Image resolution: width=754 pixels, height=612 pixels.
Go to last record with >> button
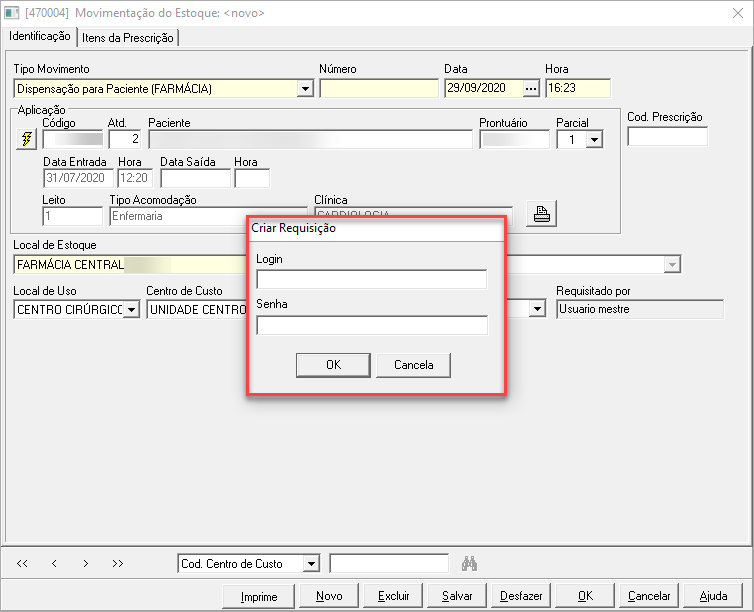(118, 563)
